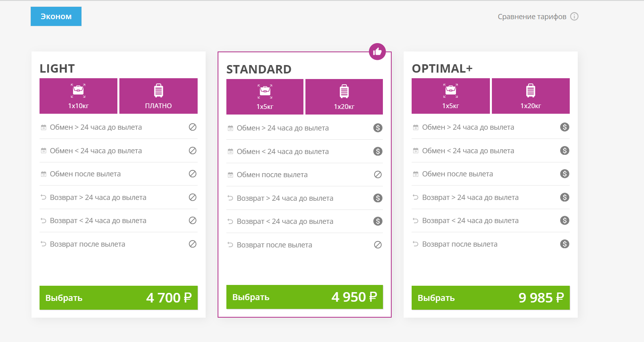
Task: Click the LIGHT carry-on bag icon 1x10кг
Action: click(78, 91)
